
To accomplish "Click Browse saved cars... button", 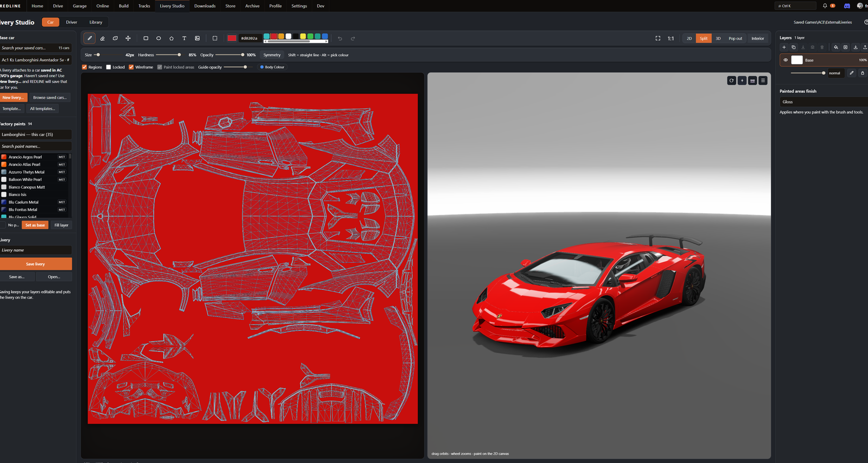I will point(50,98).
